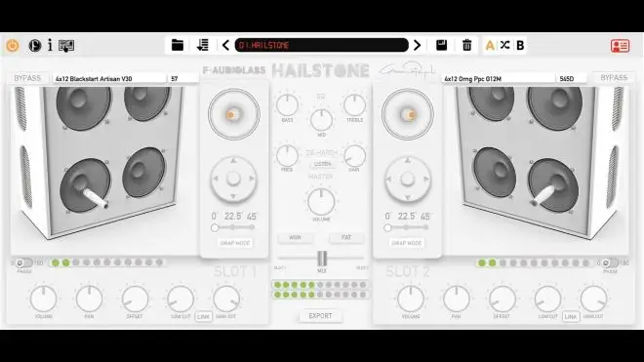The height and width of the screenshot is (362, 644).
Task: Click the sorted list download icon
Action: (x=203, y=45)
